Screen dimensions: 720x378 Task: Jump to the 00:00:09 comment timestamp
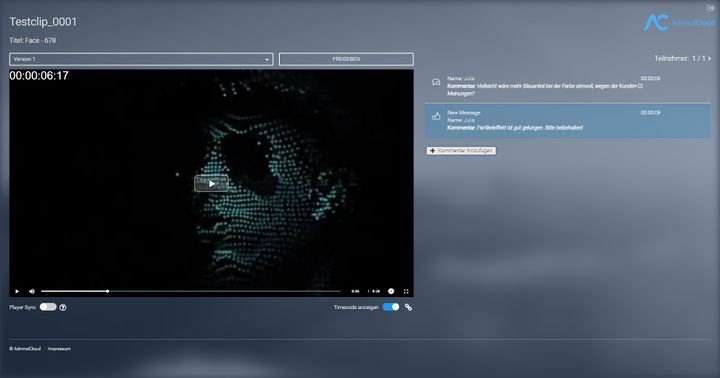[x=650, y=113]
